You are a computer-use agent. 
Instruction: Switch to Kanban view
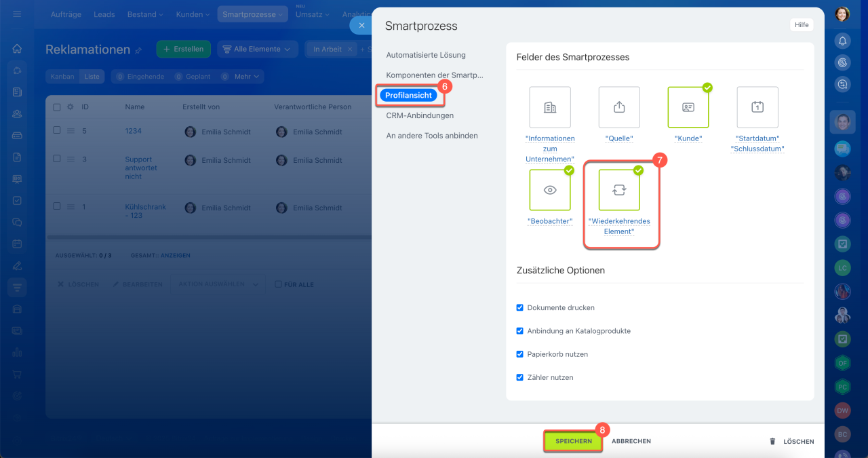62,77
